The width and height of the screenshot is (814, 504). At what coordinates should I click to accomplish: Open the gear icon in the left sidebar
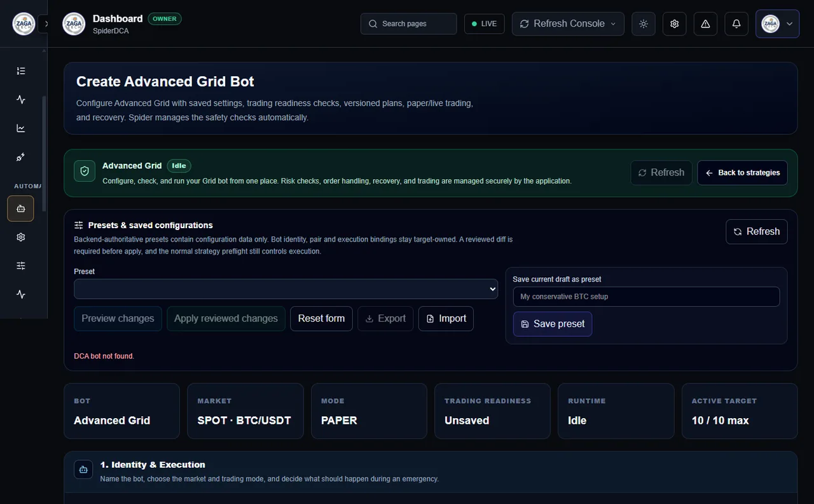pos(21,237)
